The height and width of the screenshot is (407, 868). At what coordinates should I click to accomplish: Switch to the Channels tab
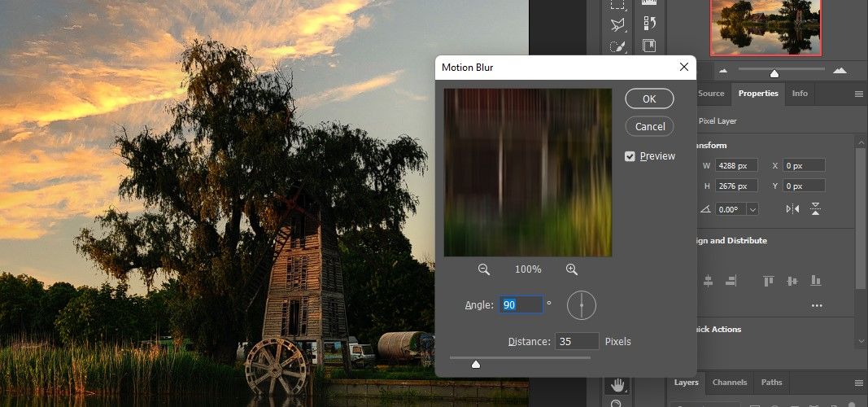(x=729, y=382)
